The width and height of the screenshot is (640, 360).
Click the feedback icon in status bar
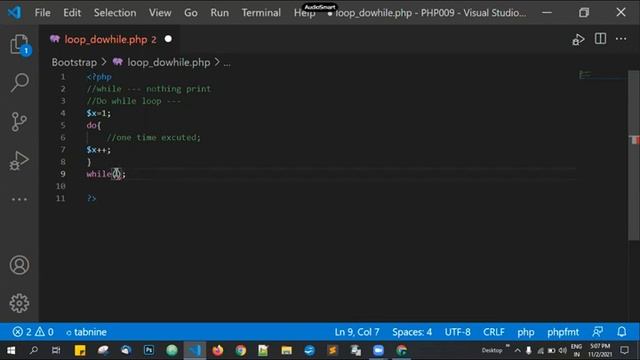pyautogui.click(x=598, y=332)
